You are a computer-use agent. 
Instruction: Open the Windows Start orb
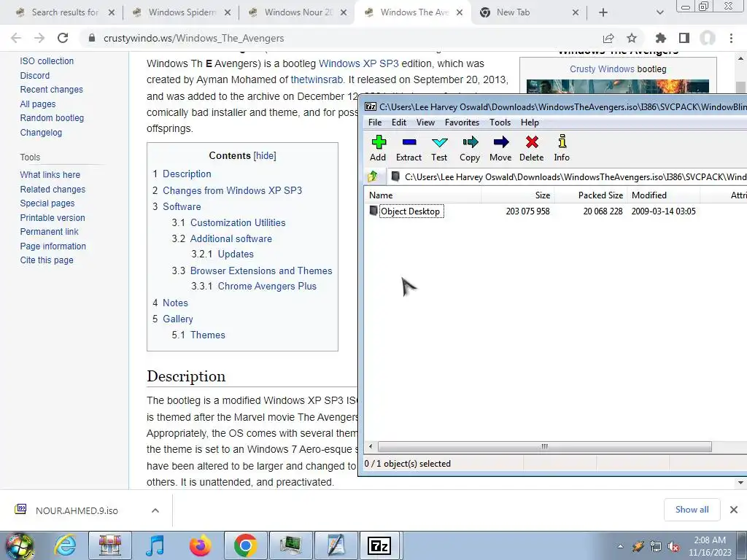[20, 545]
